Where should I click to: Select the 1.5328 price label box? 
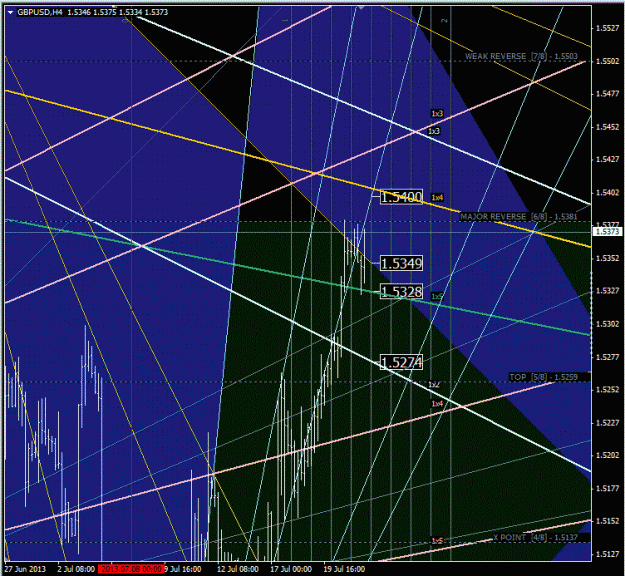(x=401, y=292)
